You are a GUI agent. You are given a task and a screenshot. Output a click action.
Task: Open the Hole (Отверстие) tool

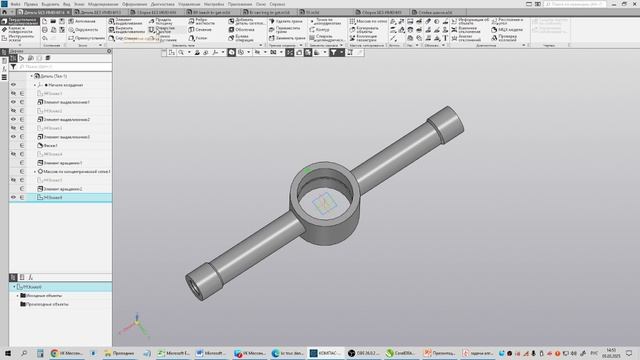(x=162, y=30)
